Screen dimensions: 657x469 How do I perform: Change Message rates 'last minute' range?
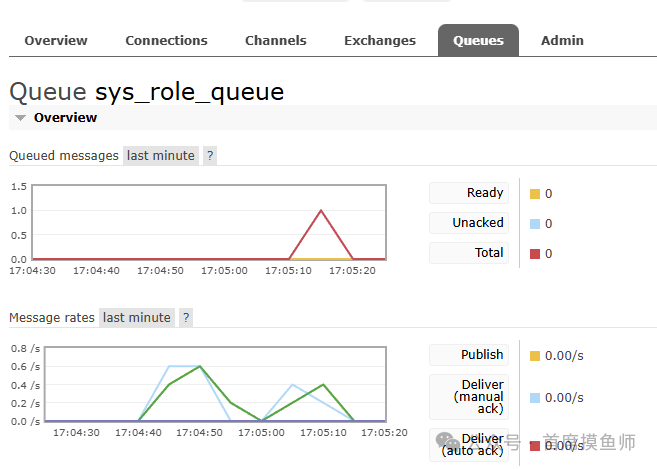136,318
